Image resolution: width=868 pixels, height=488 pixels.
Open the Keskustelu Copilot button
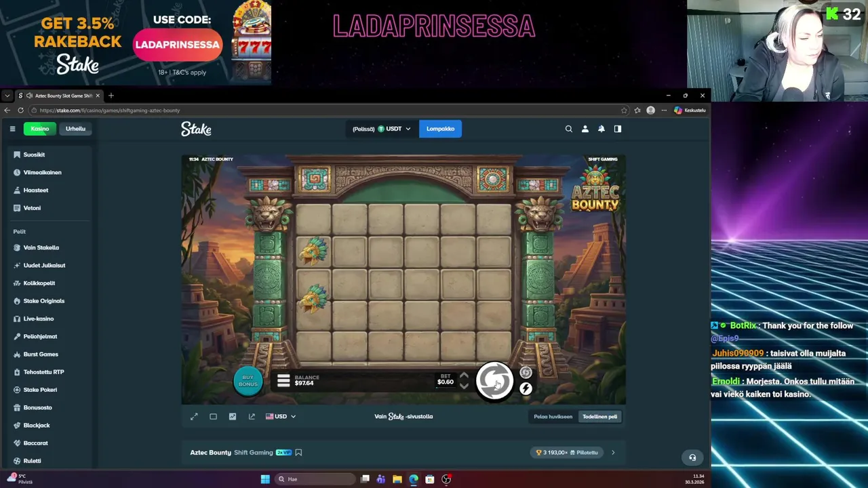coord(690,110)
